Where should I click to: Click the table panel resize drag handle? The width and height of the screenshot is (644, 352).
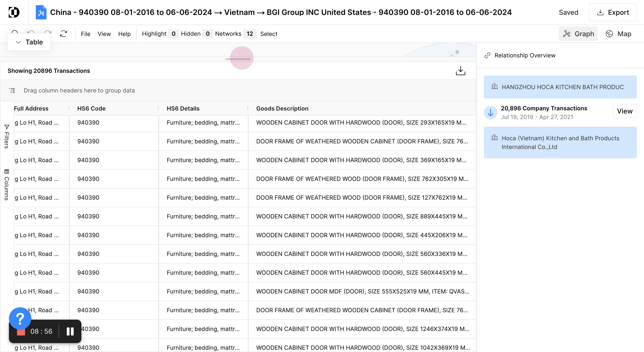pyautogui.click(x=238, y=59)
